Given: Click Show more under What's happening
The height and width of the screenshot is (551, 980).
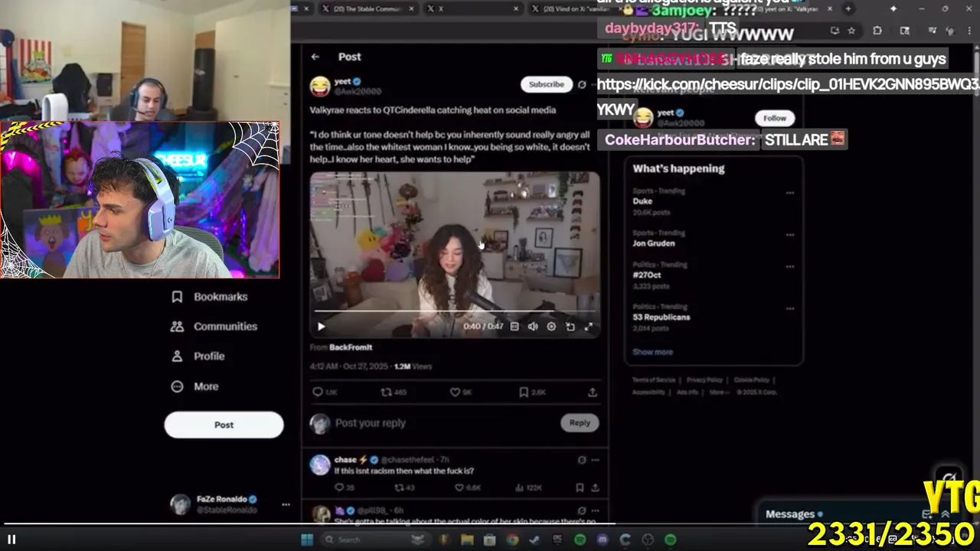Looking at the screenshot, I should pyautogui.click(x=652, y=352).
